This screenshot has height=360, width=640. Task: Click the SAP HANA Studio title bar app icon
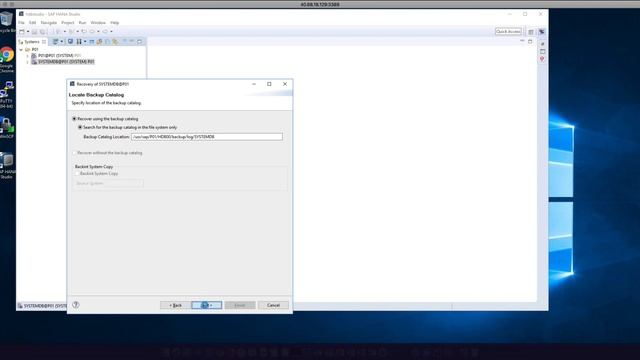21,14
